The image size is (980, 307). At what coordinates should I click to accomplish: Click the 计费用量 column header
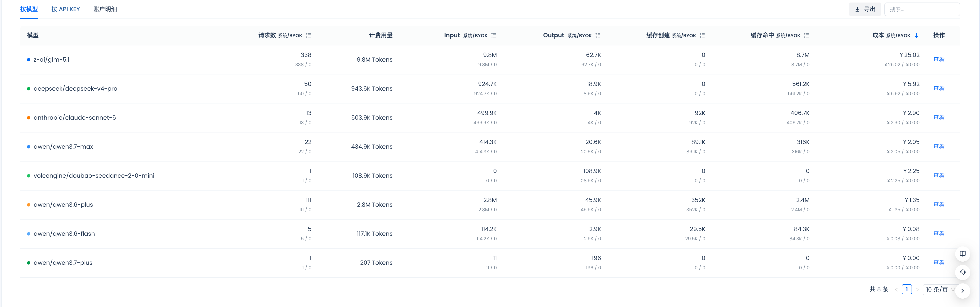tap(381, 35)
